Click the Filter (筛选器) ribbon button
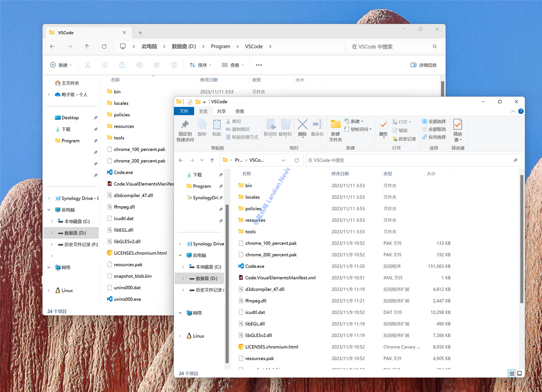 click(x=458, y=130)
